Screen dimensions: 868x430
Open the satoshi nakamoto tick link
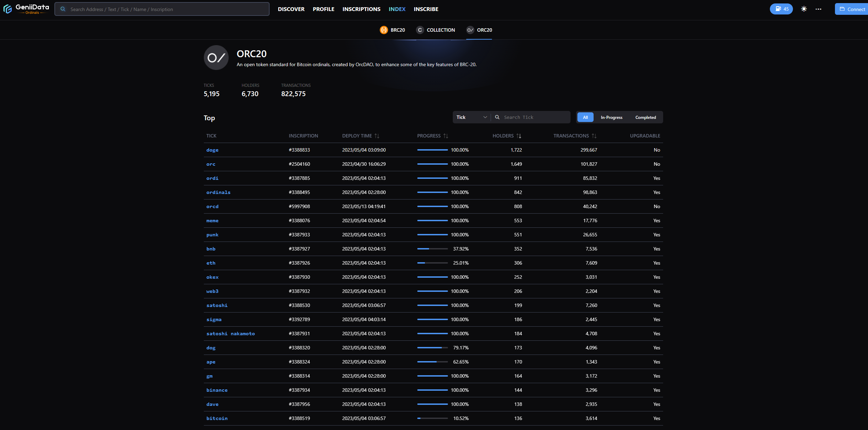(230, 334)
